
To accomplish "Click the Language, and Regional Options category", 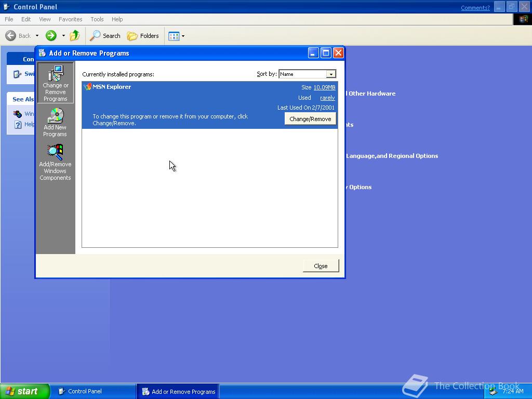I will point(392,156).
